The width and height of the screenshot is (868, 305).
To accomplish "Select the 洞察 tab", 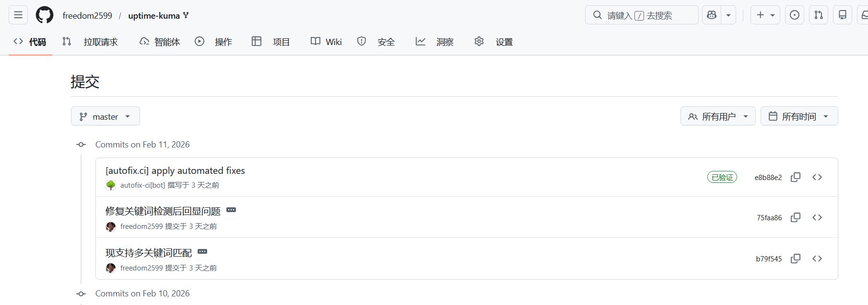I will (x=434, y=42).
